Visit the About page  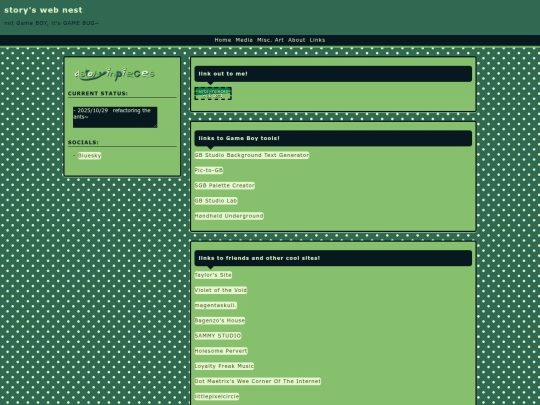297,40
